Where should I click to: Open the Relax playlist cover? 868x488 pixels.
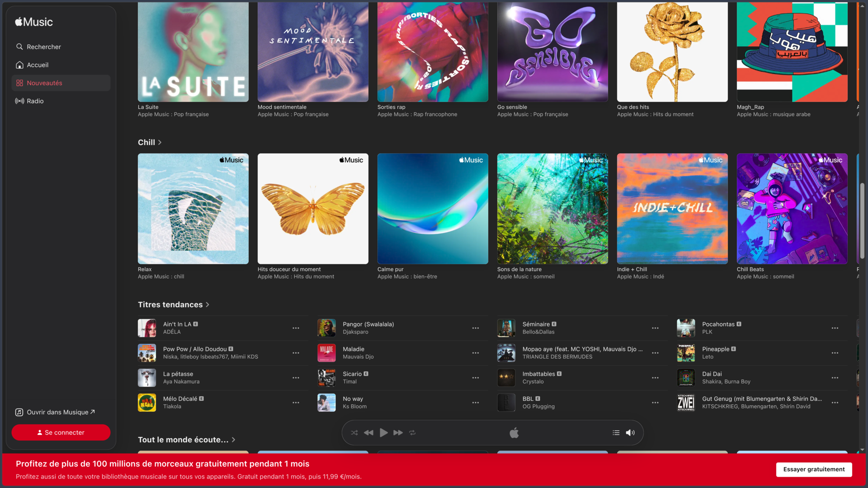point(193,209)
